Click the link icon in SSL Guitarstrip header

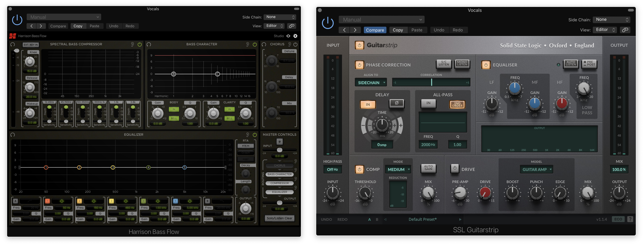click(625, 30)
